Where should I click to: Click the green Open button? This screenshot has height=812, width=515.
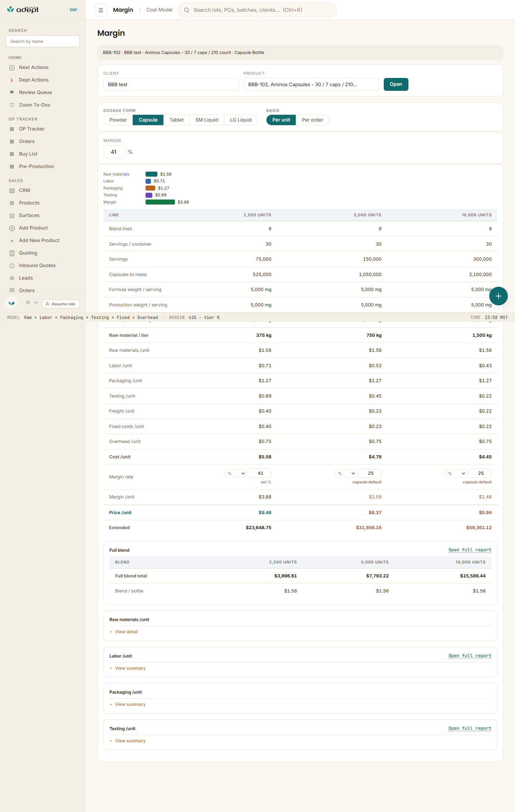tap(396, 84)
